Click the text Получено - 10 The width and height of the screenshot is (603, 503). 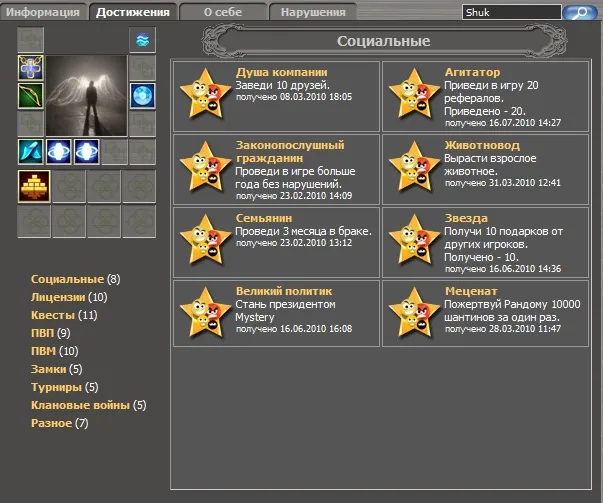coord(481,257)
